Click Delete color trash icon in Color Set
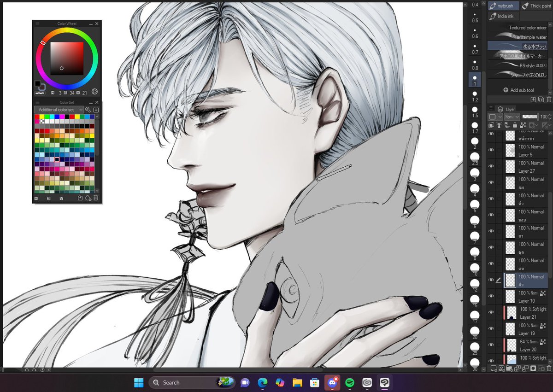Viewport: 553px width, 392px height. coord(96,198)
